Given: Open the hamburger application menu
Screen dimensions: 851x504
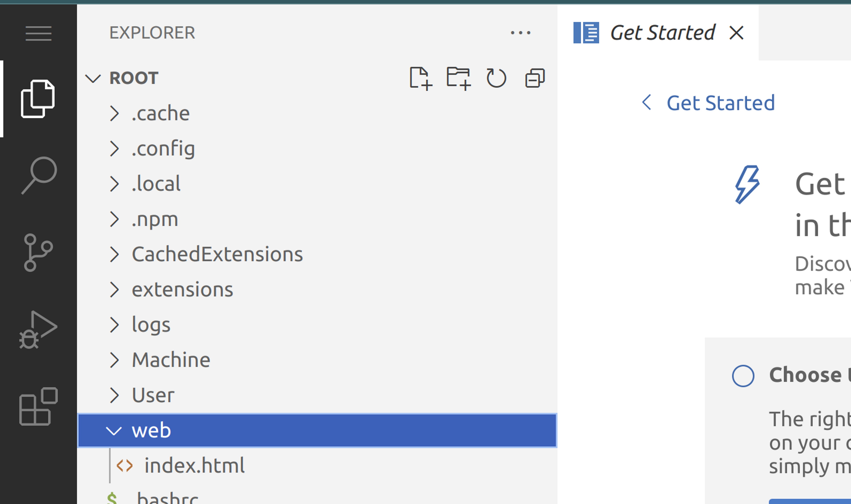Looking at the screenshot, I should click(38, 33).
